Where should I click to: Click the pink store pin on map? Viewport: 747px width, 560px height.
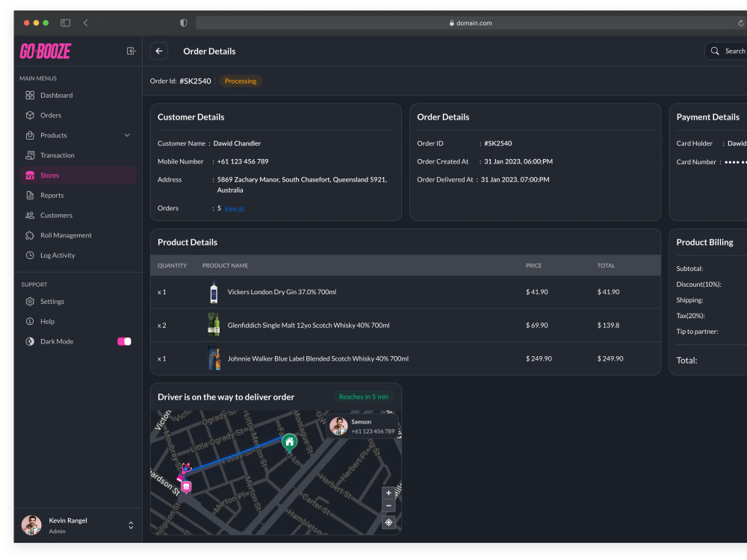[186, 487]
